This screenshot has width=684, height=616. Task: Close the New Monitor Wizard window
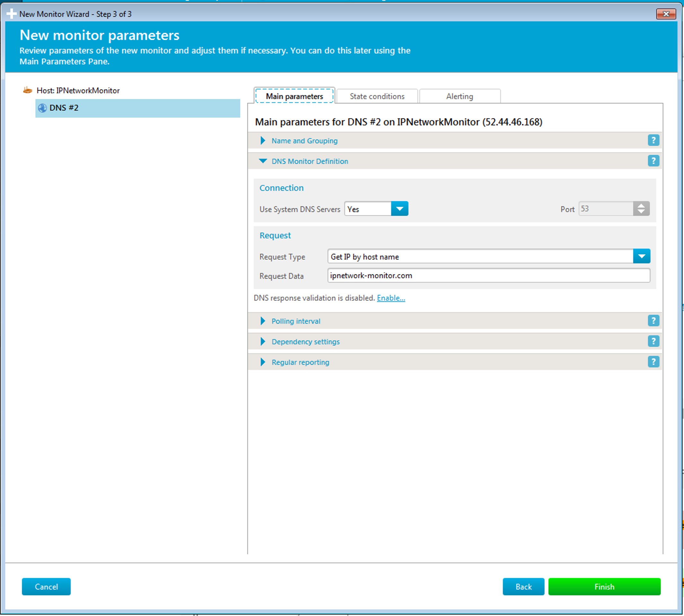(666, 14)
